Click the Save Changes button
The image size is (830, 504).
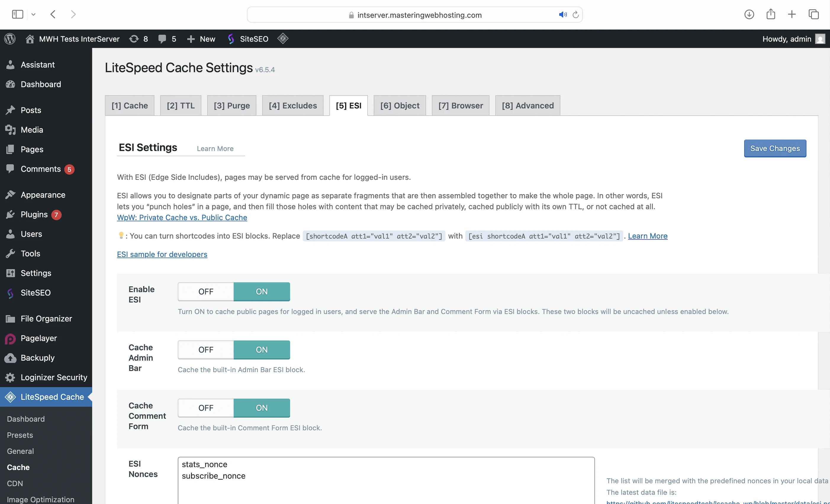[x=774, y=148]
